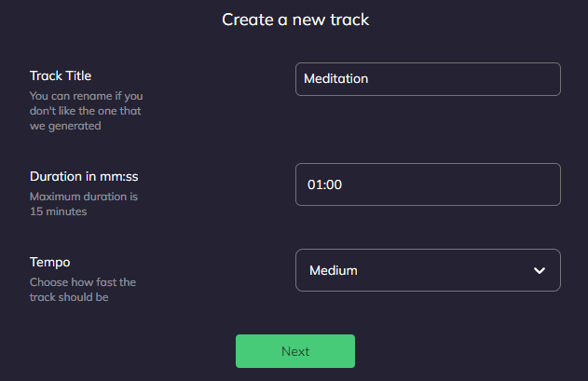Click the "Tempo" label
The image size is (588, 381).
pos(48,262)
